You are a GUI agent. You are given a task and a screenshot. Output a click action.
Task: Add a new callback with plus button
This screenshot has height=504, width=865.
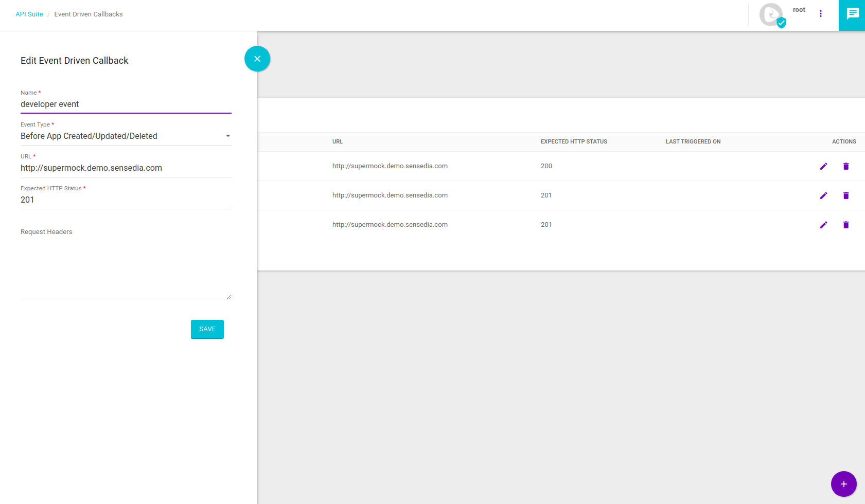coord(843,484)
